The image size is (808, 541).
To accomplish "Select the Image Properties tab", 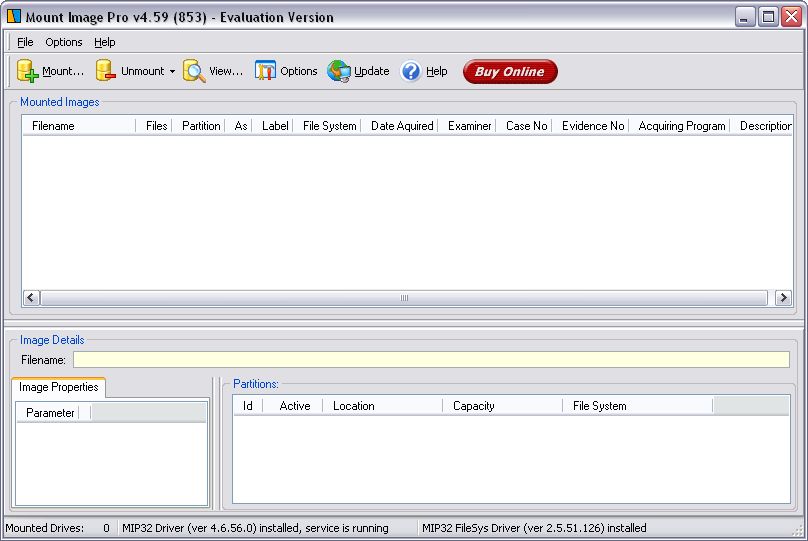I will (x=58, y=387).
